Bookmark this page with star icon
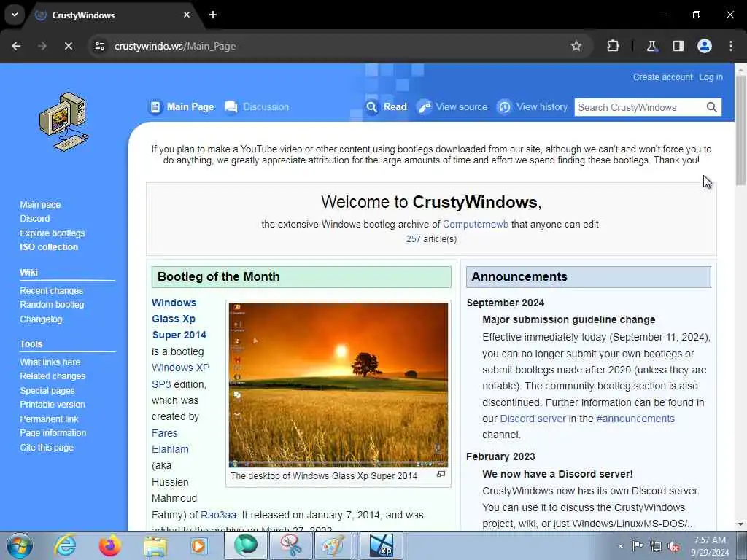The width and height of the screenshot is (747, 560). [x=576, y=46]
